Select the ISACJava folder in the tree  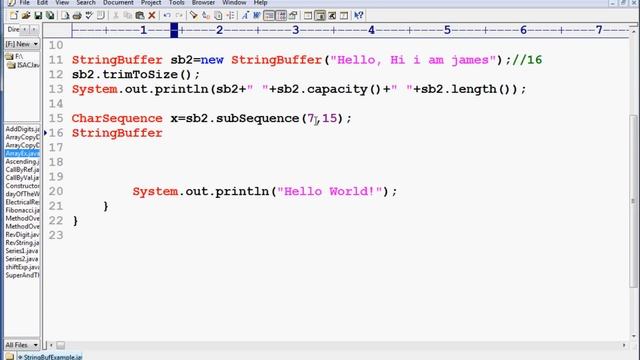24,65
